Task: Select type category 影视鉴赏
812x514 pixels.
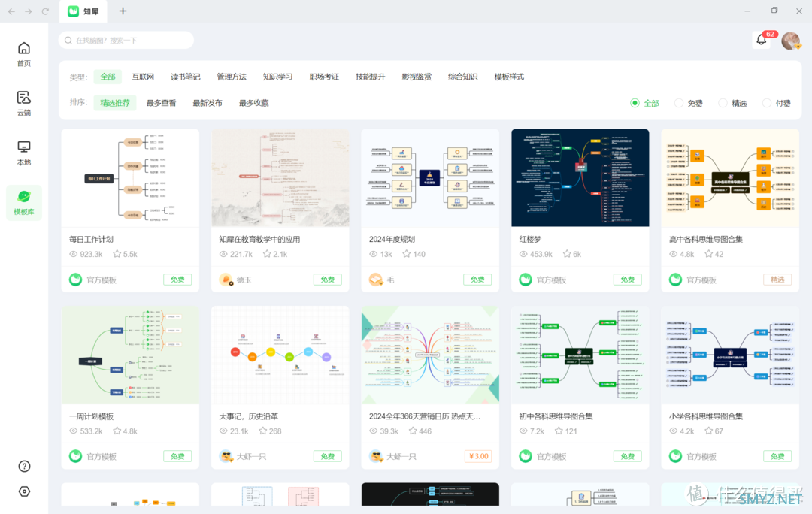Action: click(417, 77)
